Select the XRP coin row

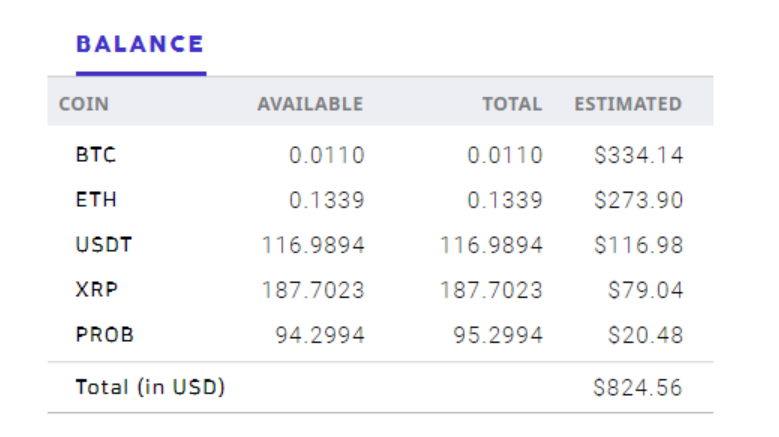click(97, 290)
